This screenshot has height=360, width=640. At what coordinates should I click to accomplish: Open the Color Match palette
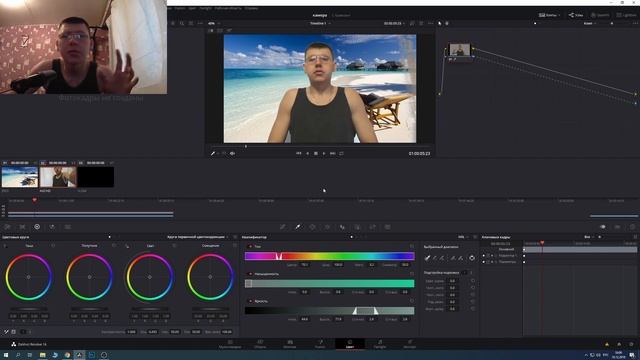click(x=22, y=227)
